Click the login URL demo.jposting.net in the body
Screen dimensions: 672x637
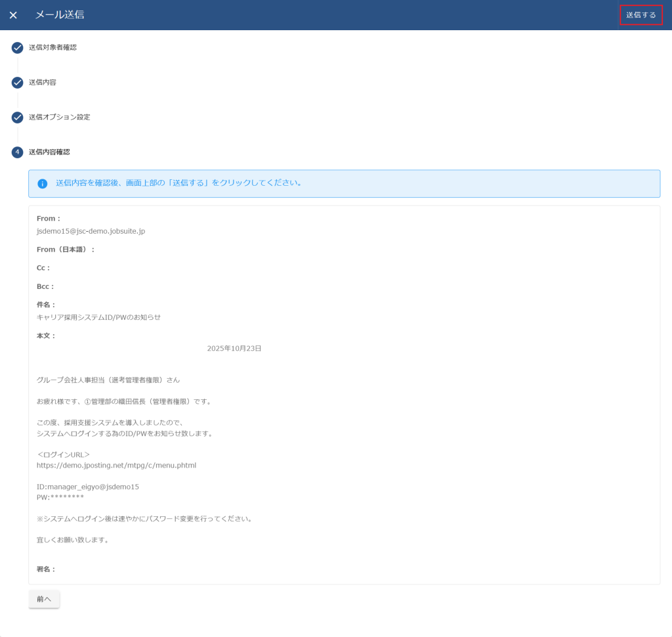pos(116,466)
